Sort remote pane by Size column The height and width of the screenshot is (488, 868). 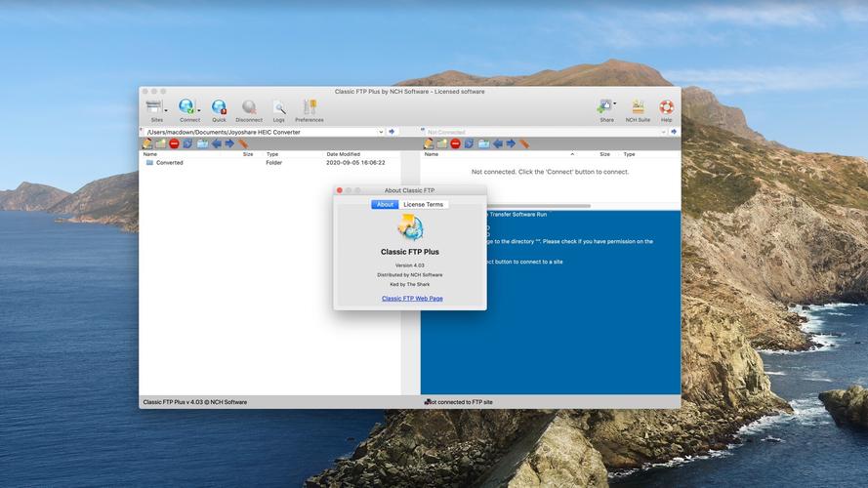(x=604, y=154)
